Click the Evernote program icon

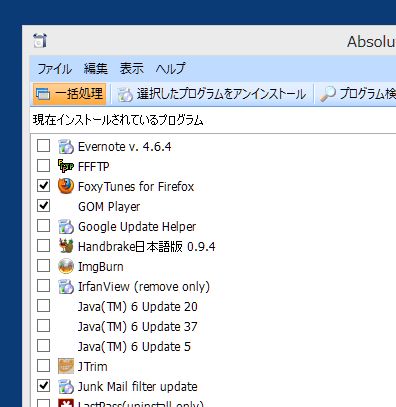[66, 146]
